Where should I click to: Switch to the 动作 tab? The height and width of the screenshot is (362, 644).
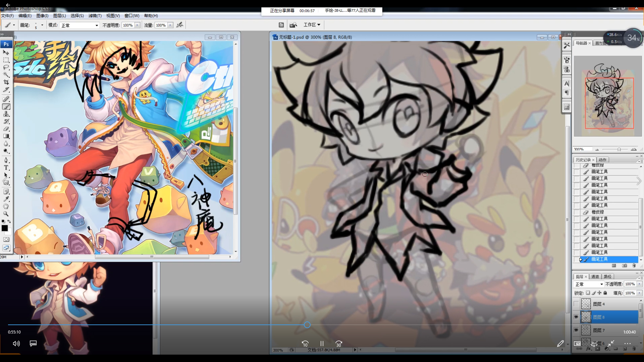(x=603, y=160)
